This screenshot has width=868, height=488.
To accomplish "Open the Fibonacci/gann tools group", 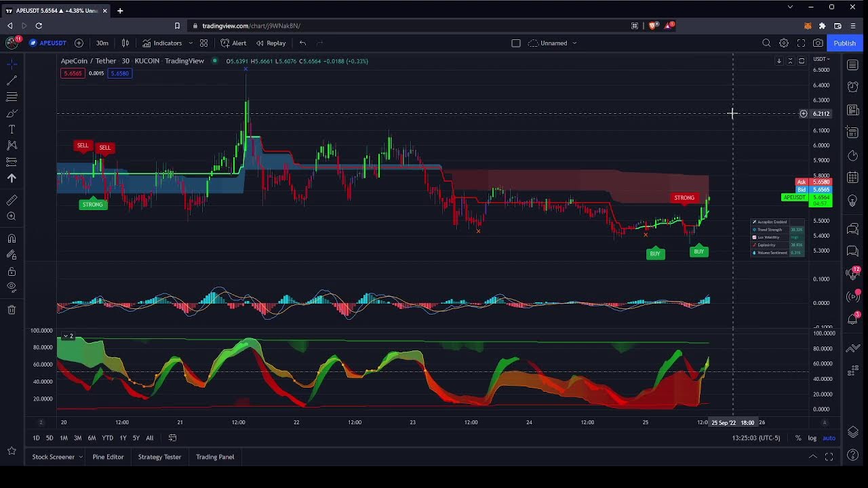I will coord(12,97).
